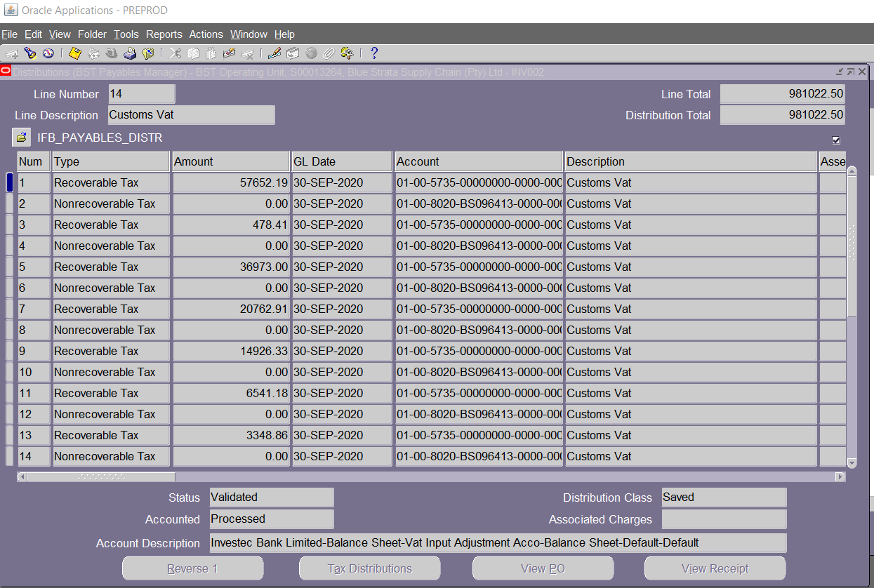Click the Next Step toolbar icon
This screenshot has width=874, height=588.
point(93,53)
